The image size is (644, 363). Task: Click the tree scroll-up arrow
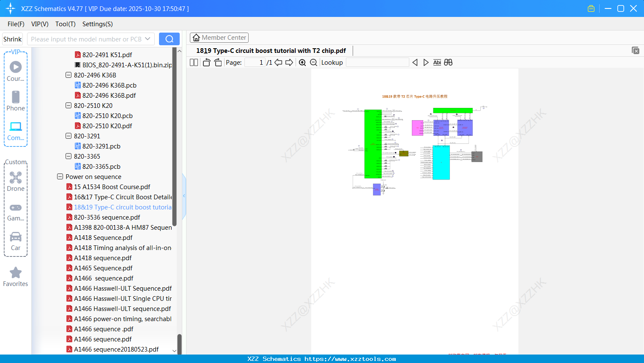[179, 51]
